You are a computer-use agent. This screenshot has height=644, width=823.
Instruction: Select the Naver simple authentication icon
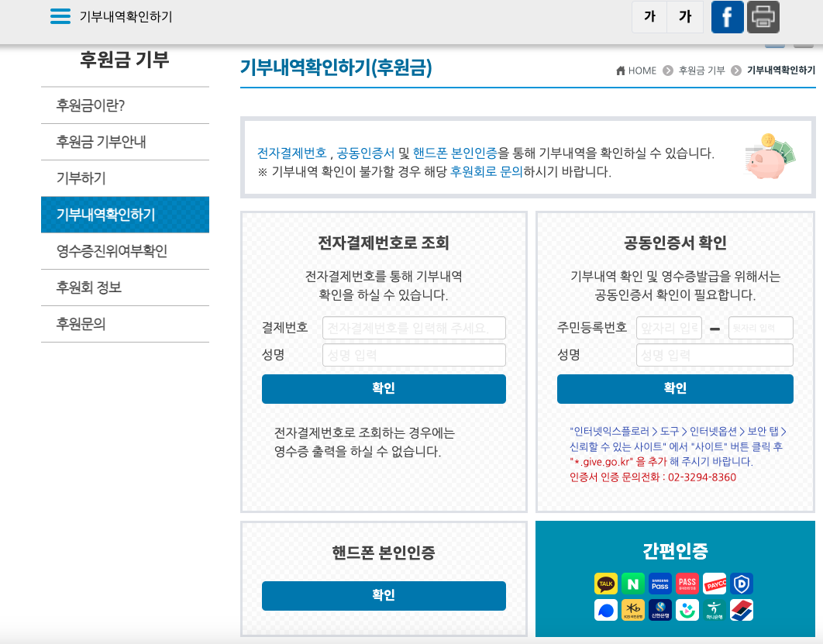pyautogui.click(x=633, y=584)
